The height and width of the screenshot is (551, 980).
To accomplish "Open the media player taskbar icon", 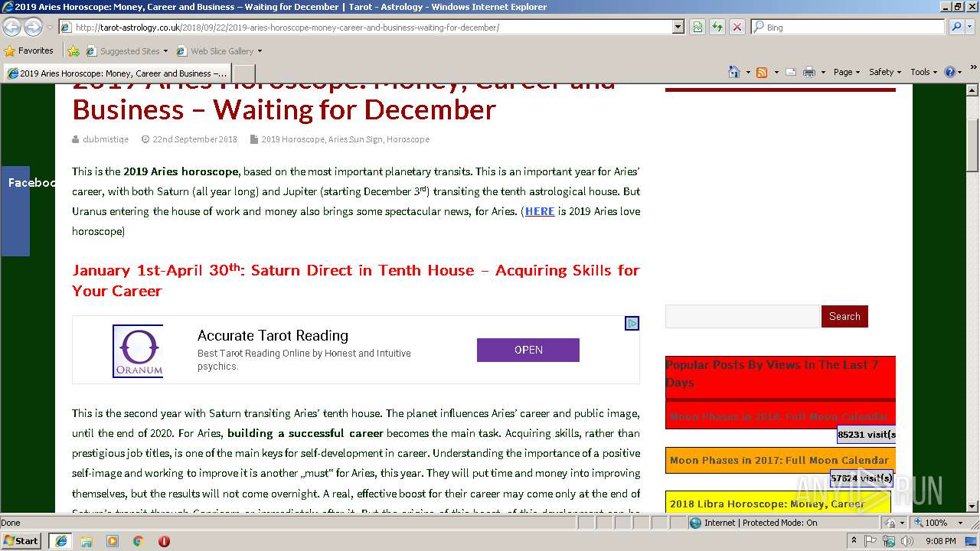I will (113, 540).
